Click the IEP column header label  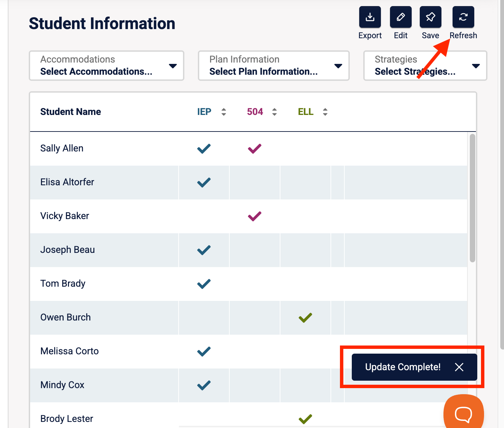click(204, 112)
